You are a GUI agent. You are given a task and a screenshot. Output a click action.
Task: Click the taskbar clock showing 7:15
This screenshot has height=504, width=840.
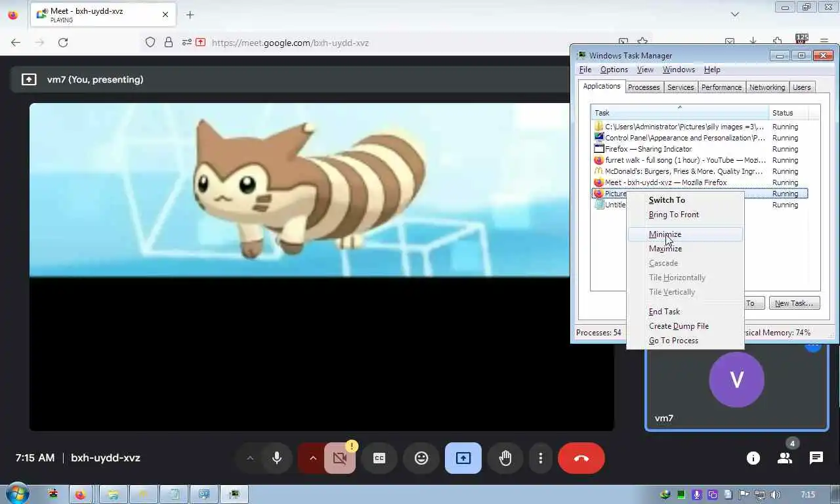coord(808,495)
